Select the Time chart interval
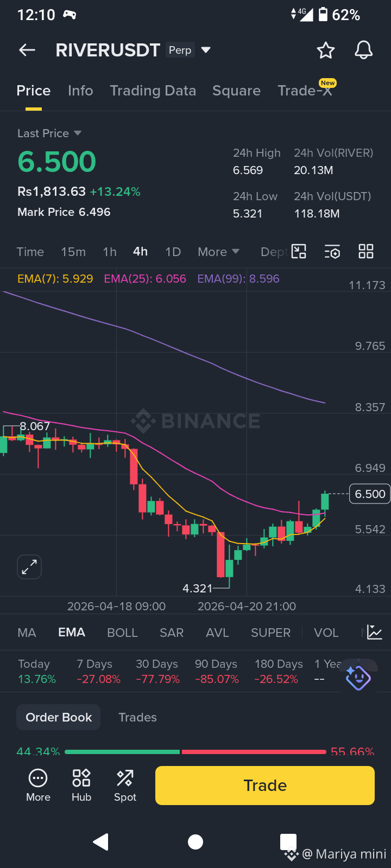This screenshot has height=868, width=391. (x=30, y=252)
